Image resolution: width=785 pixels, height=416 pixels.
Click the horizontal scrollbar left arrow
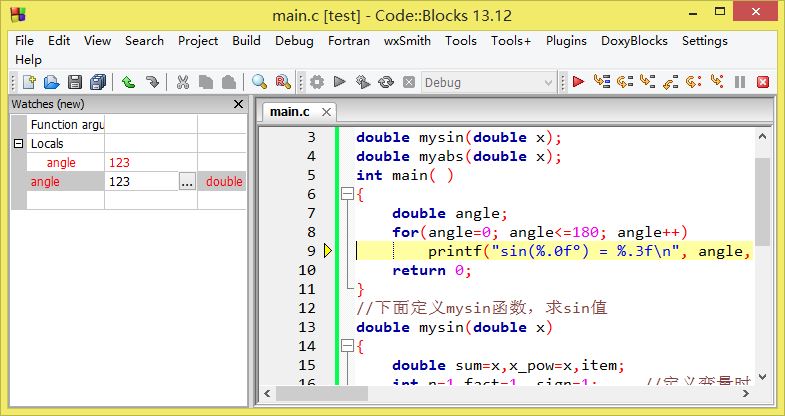click(267, 393)
